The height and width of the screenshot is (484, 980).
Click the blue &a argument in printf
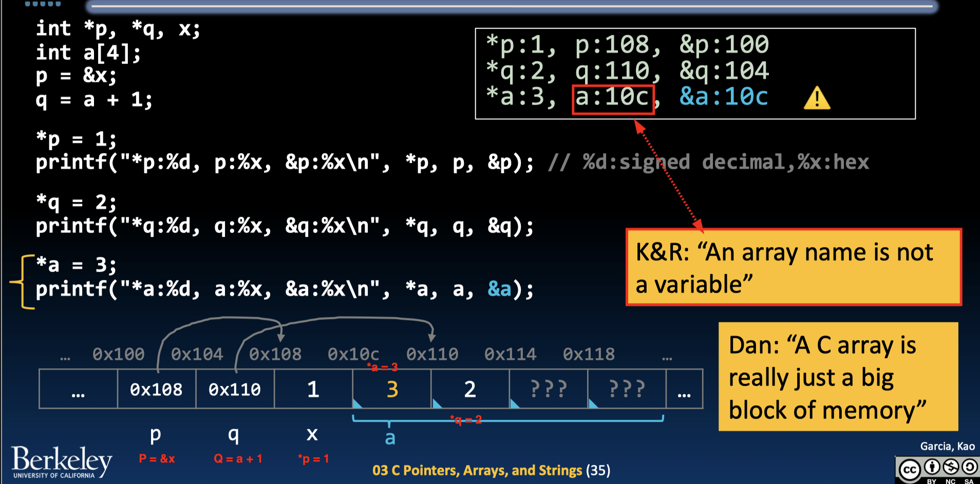coord(499,289)
